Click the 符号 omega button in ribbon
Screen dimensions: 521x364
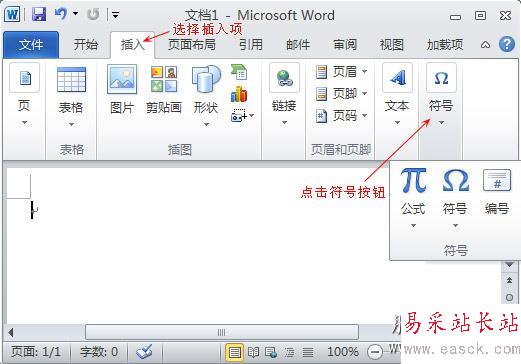point(441,78)
